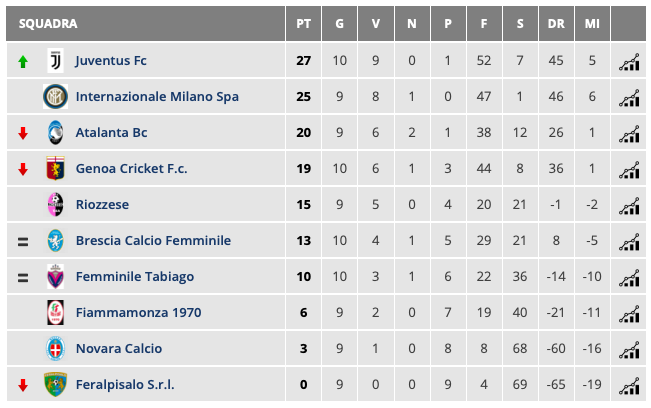Open chart icon in Feralpisalo S.r.l. row
The height and width of the screenshot is (408, 651).
coord(629,386)
